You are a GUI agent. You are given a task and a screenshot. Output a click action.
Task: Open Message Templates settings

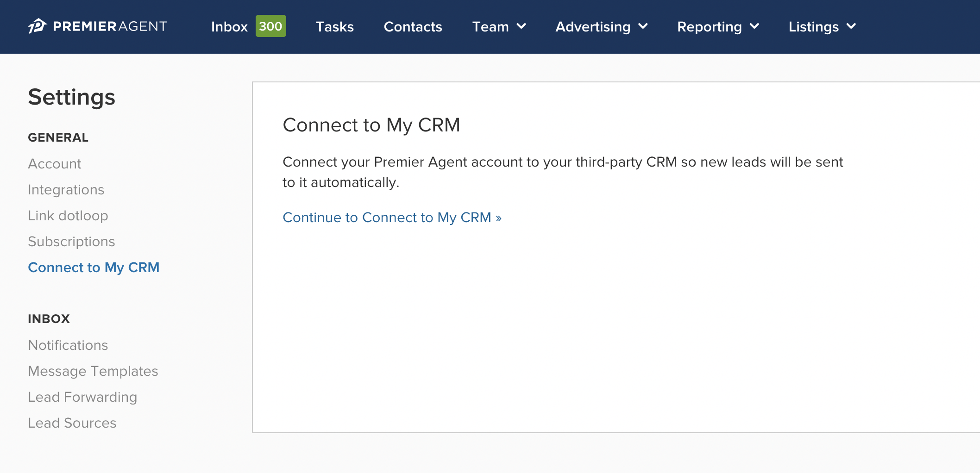point(93,371)
